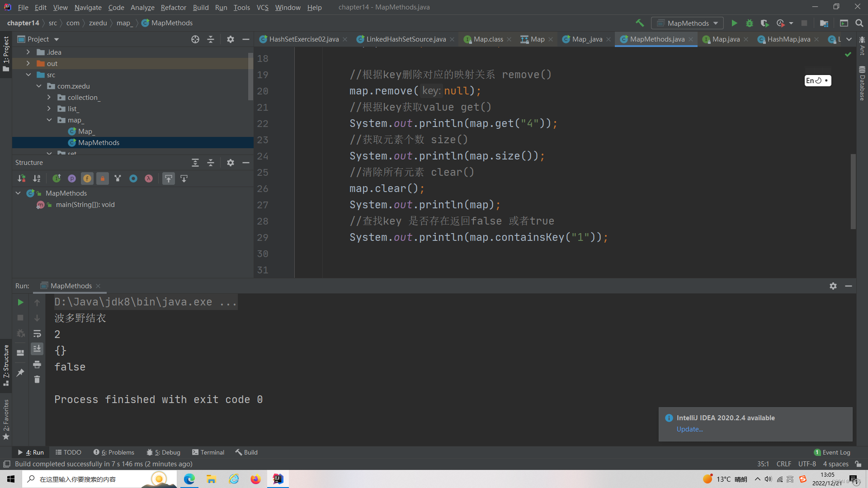Click the green Run button in the toolbar
The height and width of the screenshot is (488, 868).
(x=734, y=23)
